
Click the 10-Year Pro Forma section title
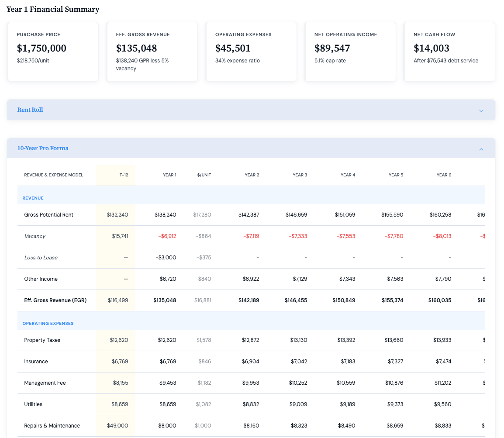coord(43,148)
